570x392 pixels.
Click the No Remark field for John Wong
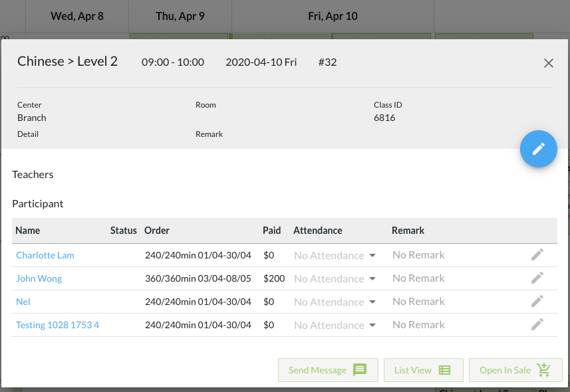click(418, 278)
